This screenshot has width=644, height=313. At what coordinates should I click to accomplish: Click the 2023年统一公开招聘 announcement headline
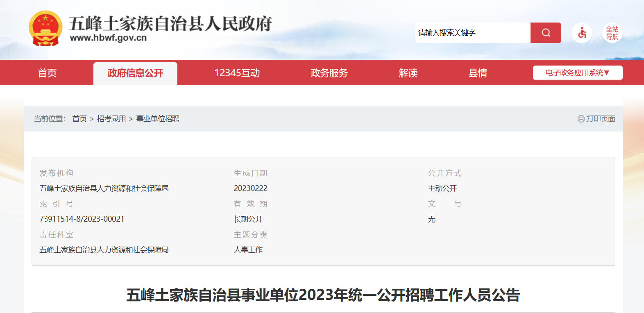click(323, 295)
